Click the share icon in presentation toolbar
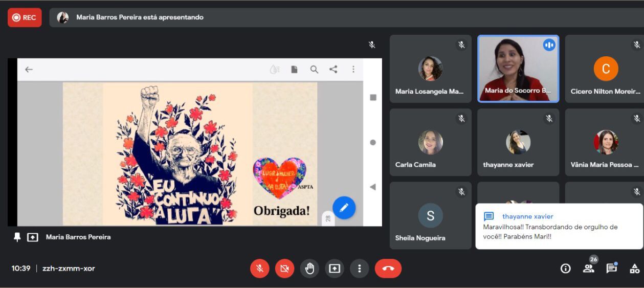The height and width of the screenshot is (288, 644). click(334, 70)
